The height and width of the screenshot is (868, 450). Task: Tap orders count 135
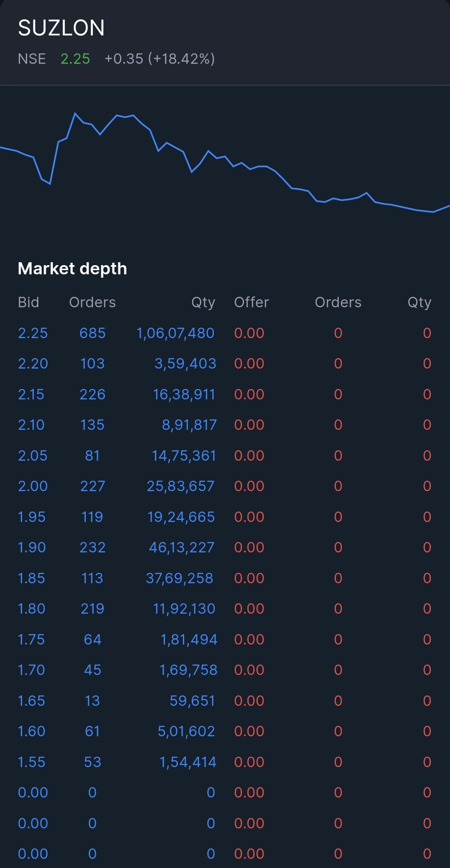tap(92, 425)
